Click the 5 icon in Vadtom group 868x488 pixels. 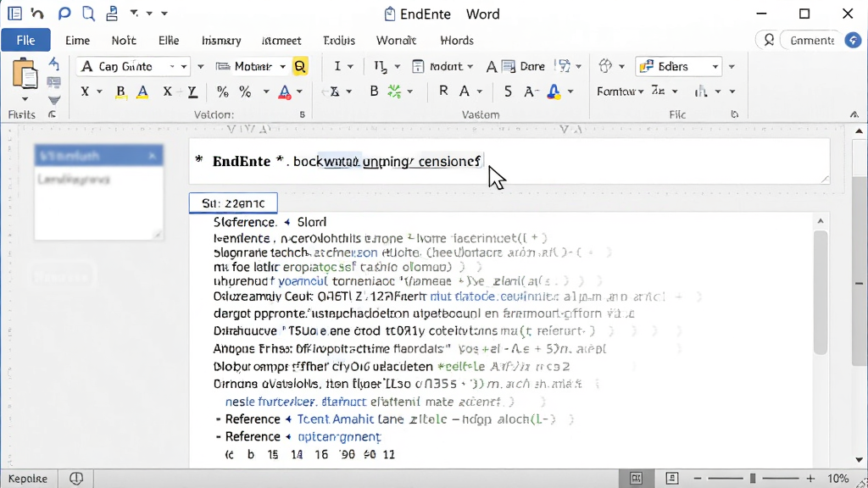pos(508,91)
